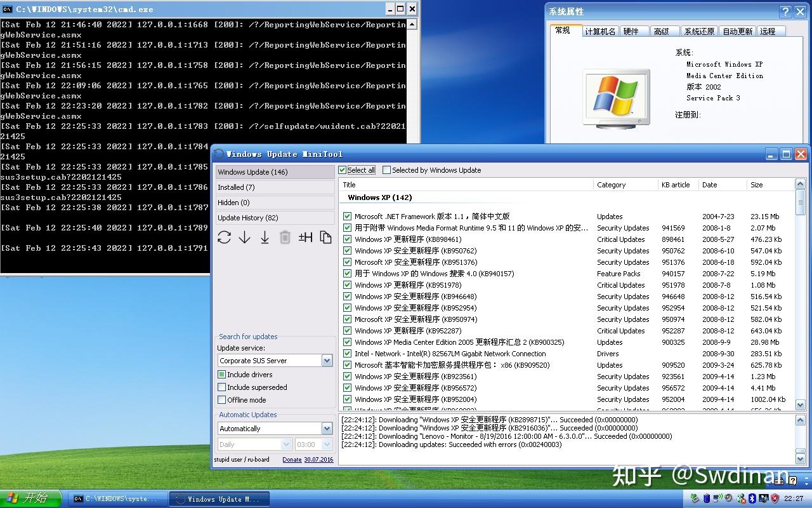812x508 pixels.
Task: Sort updates by the Category column header
Action: point(626,185)
